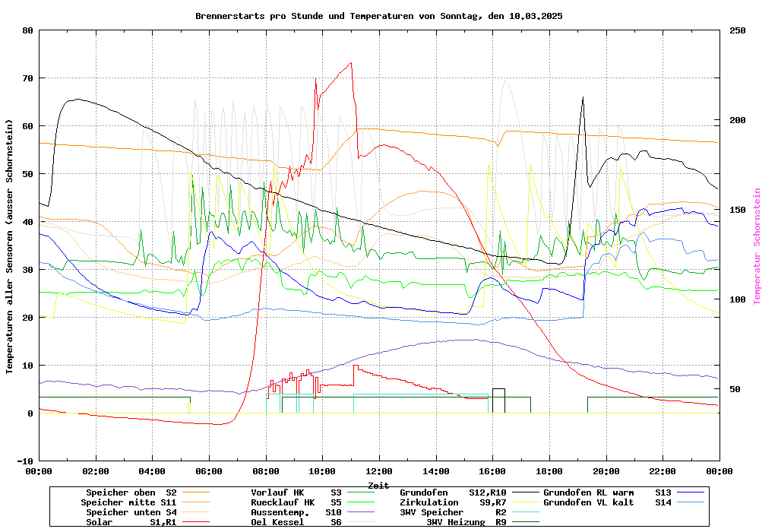The height and width of the screenshot is (532, 778).
Task: Select the Grundofen VL kalt S14 label
Action: [x=608, y=502]
